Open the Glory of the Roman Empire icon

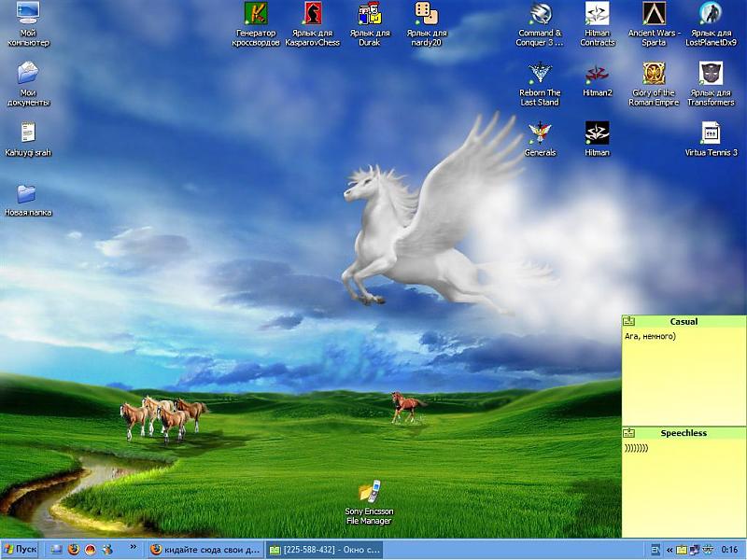click(x=654, y=74)
